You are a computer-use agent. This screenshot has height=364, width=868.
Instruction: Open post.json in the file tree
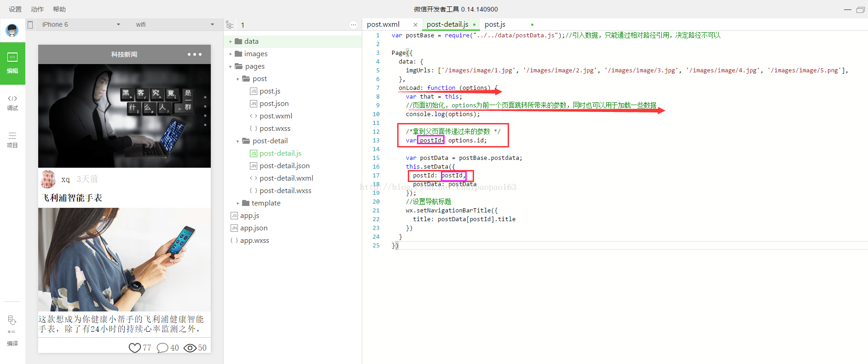click(274, 104)
